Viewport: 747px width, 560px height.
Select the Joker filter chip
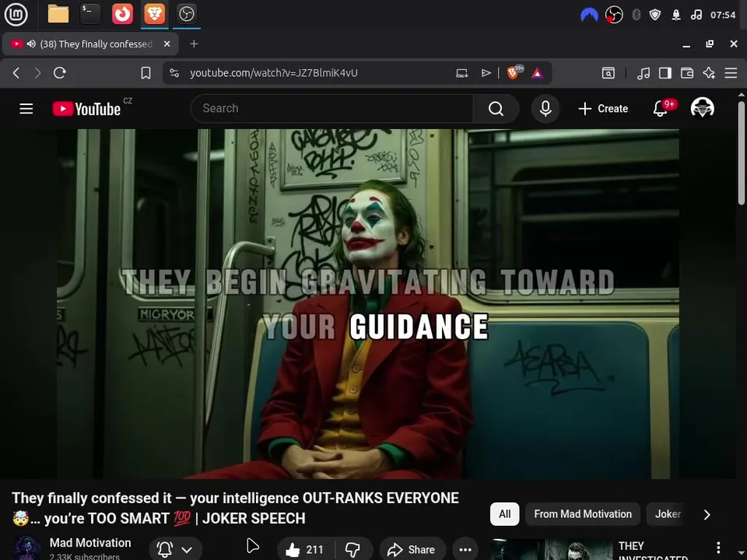point(668,514)
